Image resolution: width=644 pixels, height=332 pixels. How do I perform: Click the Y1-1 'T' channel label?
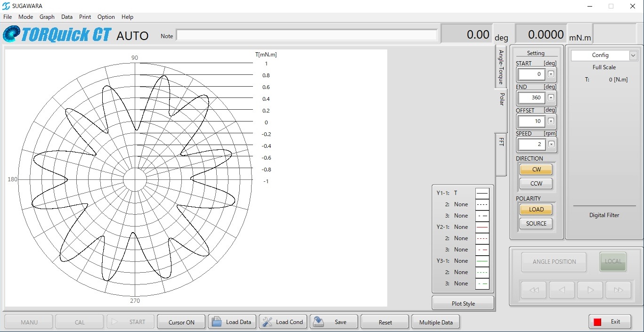point(456,193)
